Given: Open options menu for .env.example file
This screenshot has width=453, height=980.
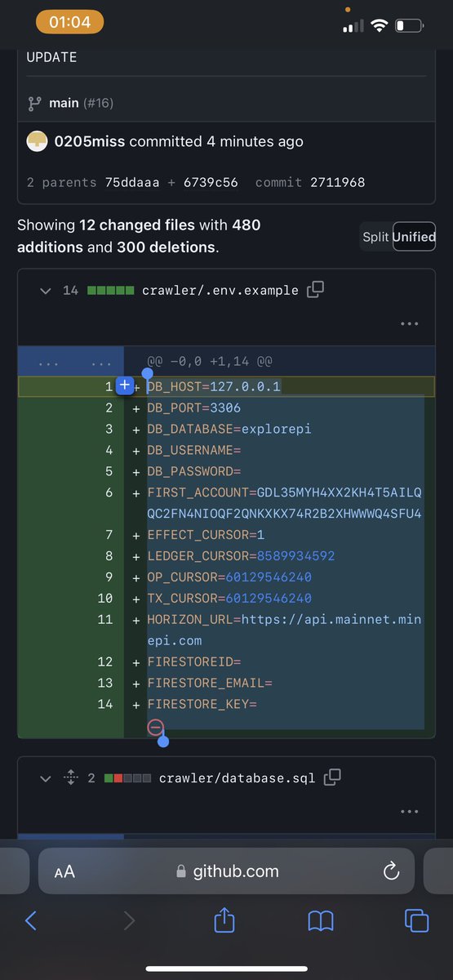Looking at the screenshot, I should pos(410,323).
